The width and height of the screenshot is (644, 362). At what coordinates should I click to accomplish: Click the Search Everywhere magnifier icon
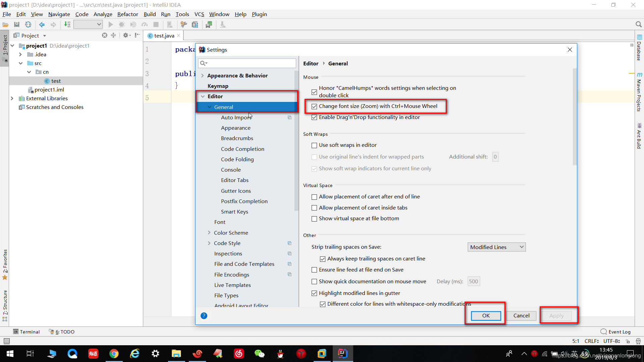[638, 24]
